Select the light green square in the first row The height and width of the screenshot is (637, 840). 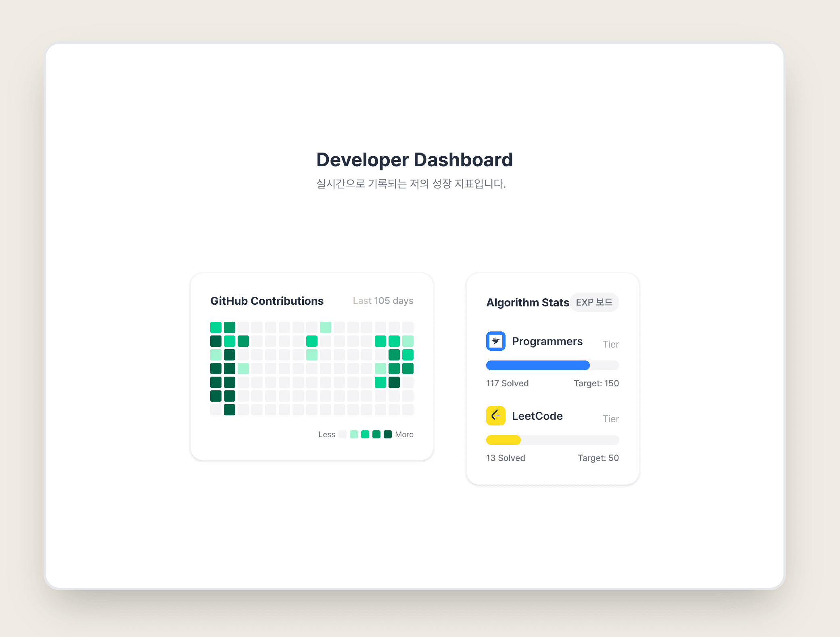pyautogui.click(x=326, y=327)
